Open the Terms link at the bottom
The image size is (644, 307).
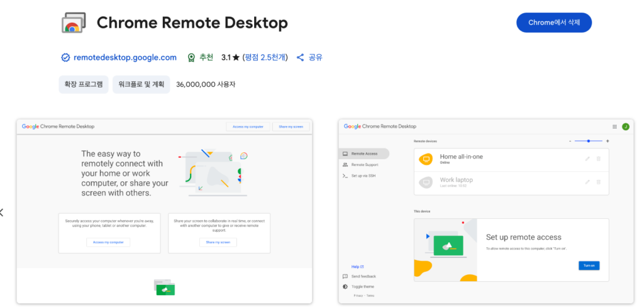[370, 296]
